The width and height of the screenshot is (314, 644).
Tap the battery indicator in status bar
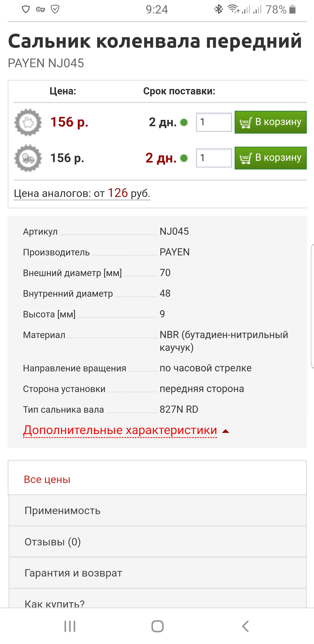293,9
